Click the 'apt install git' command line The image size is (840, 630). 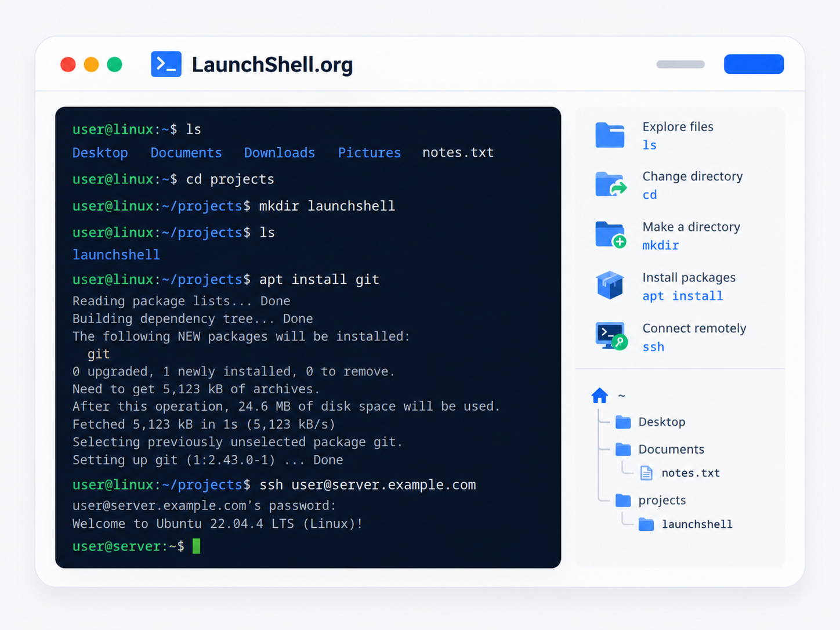tap(226, 280)
